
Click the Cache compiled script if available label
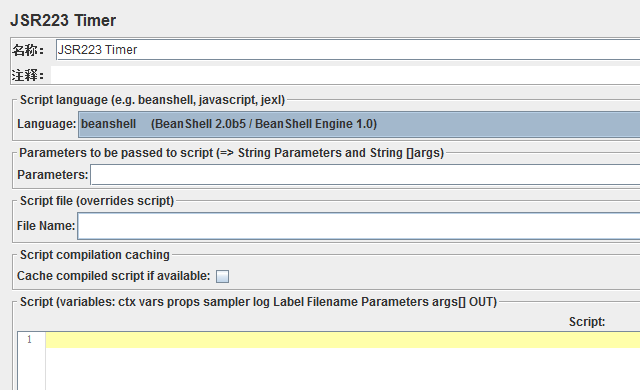click(x=113, y=276)
